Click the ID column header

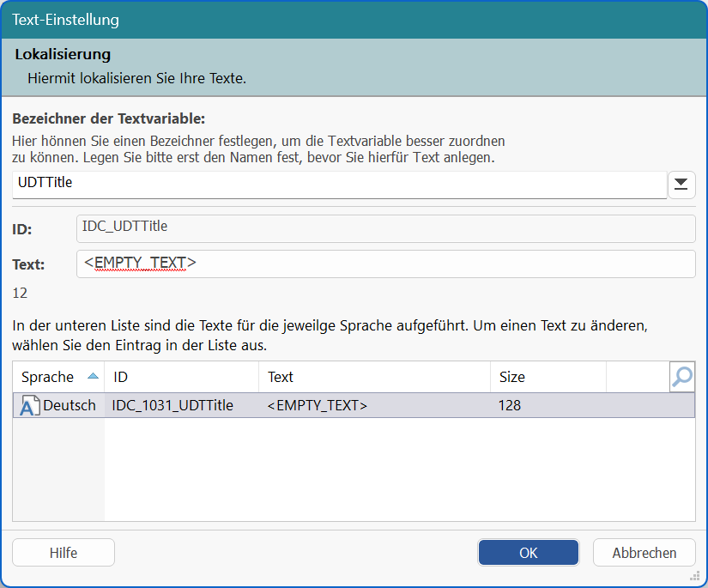[x=182, y=377]
